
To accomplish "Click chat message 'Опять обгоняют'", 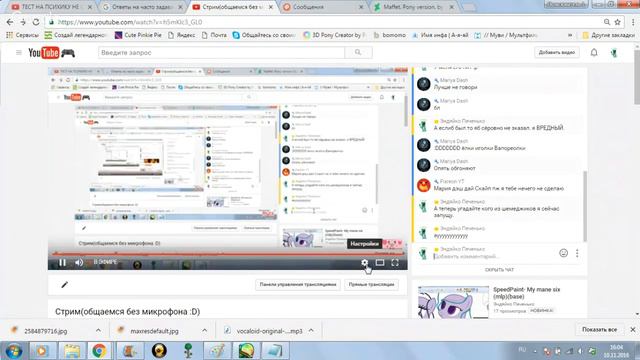I will [454, 168].
